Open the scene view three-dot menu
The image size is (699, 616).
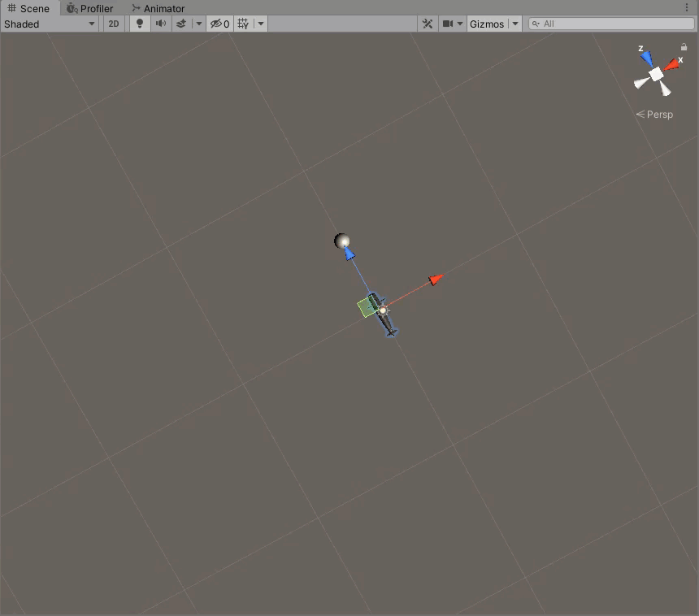pyautogui.click(x=687, y=7)
